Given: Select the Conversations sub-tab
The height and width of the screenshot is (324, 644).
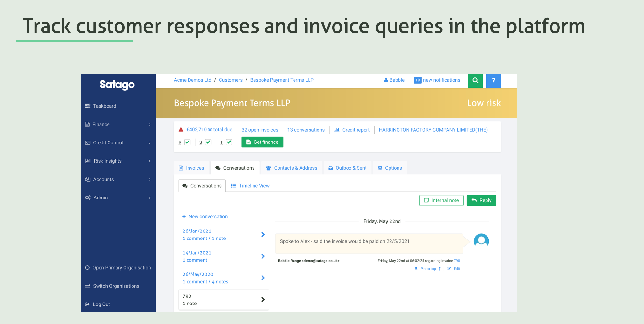Looking at the screenshot, I should (202, 186).
